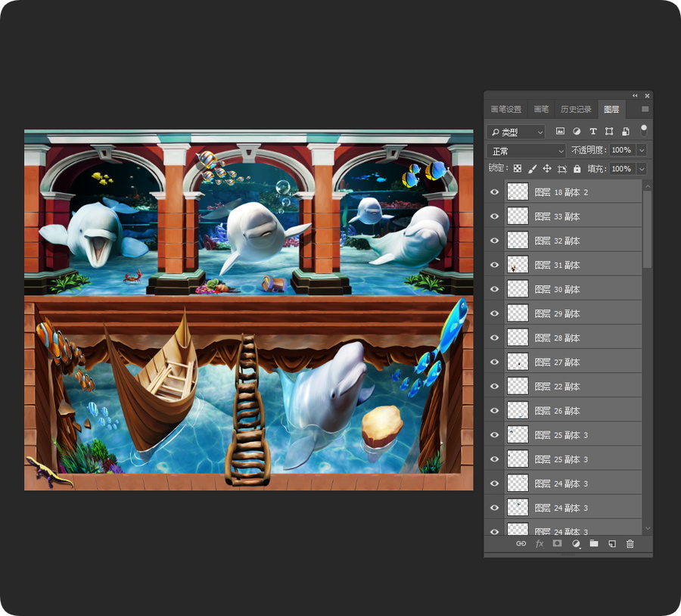Click the layer list scroll down arrow
This screenshot has height=616, width=681.
click(648, 528)
